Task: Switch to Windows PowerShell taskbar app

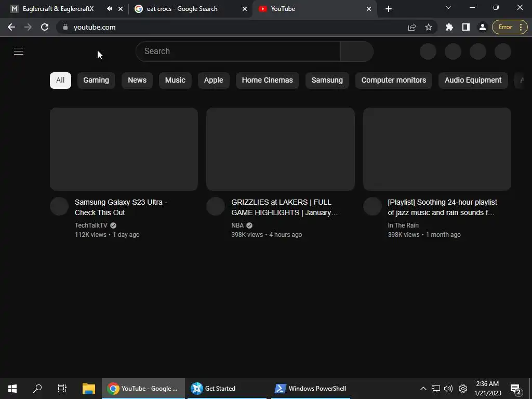Action: coord(311,389)
